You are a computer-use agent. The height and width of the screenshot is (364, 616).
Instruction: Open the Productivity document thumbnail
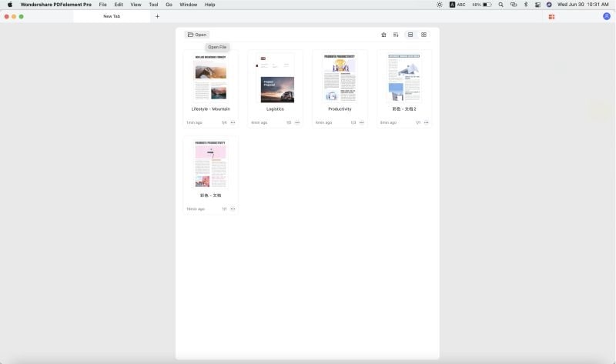340,78
